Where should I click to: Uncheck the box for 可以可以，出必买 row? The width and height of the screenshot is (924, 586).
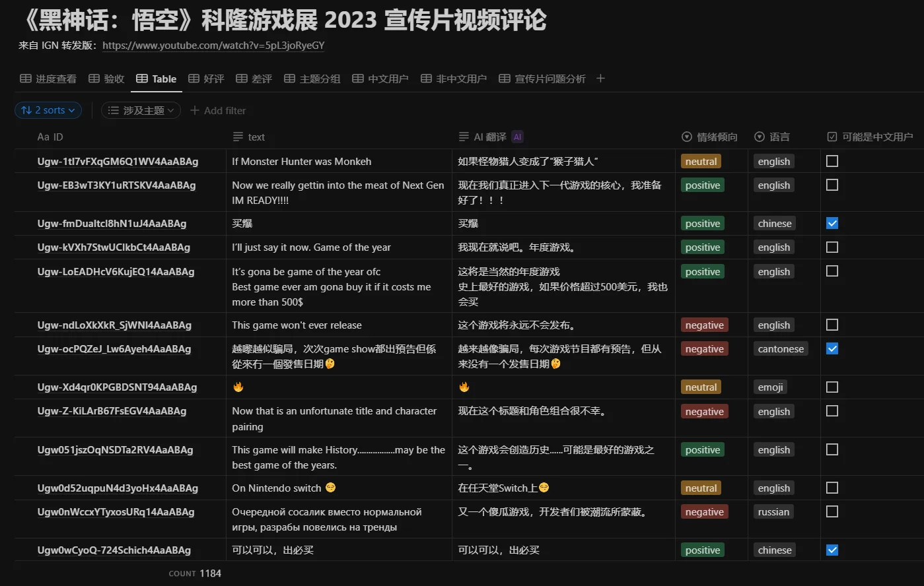(x=832, y=550)
